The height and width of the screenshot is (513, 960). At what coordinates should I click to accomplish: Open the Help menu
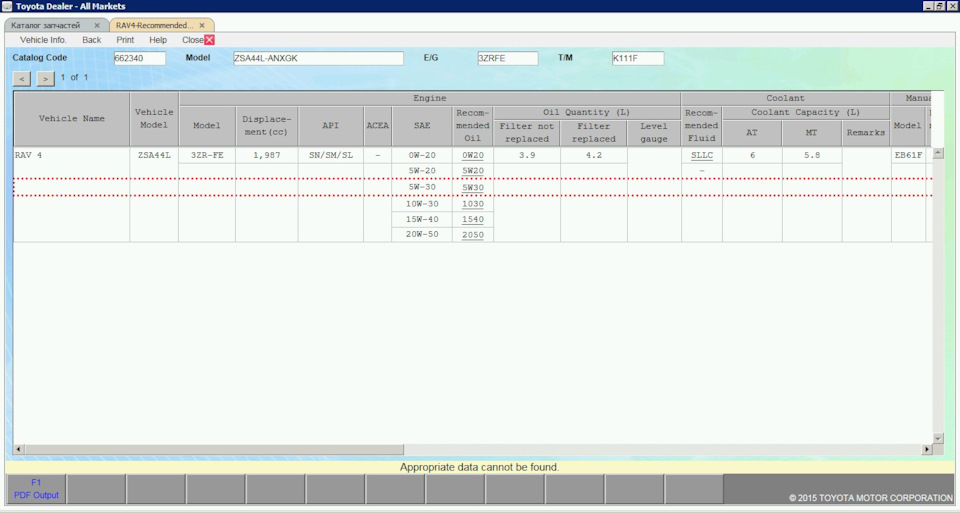158,40
